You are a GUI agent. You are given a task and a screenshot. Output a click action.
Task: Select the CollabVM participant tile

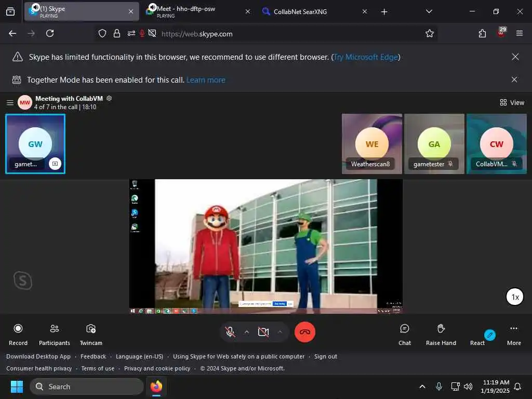(497, 144)
